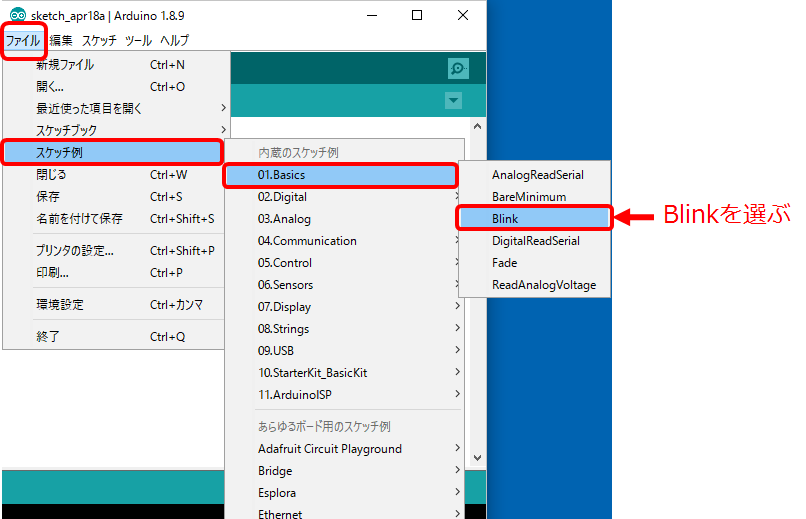
Task: Open the ヘルプ menu
Action: 175,40
